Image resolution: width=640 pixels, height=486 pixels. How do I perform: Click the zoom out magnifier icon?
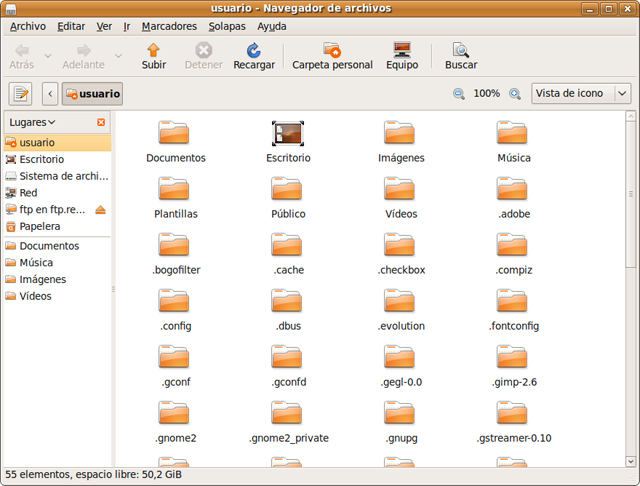[x=459, y=93]
